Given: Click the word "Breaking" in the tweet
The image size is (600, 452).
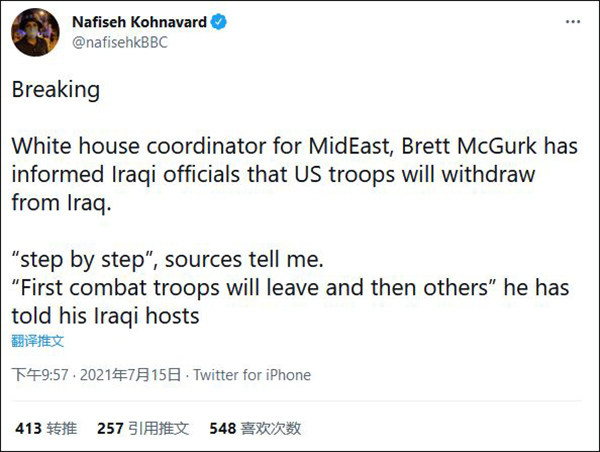Looking at the screenshot, I should [55, 89].
